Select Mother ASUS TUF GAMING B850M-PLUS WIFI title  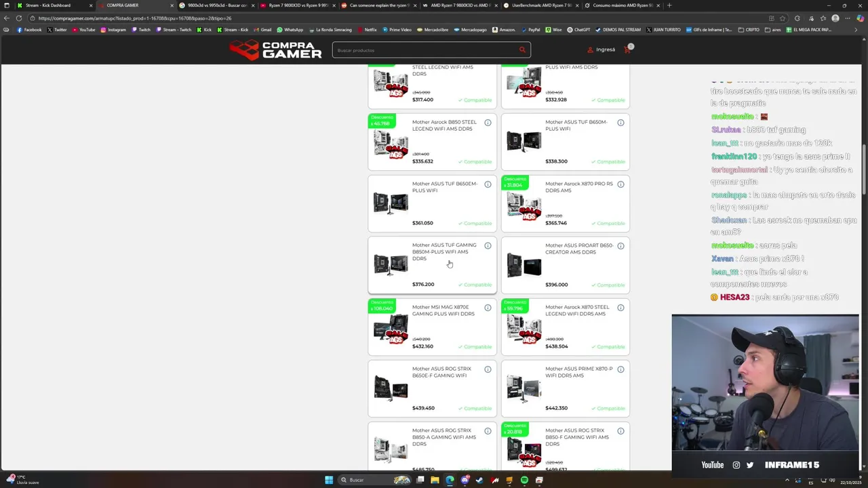pos(444,251)
